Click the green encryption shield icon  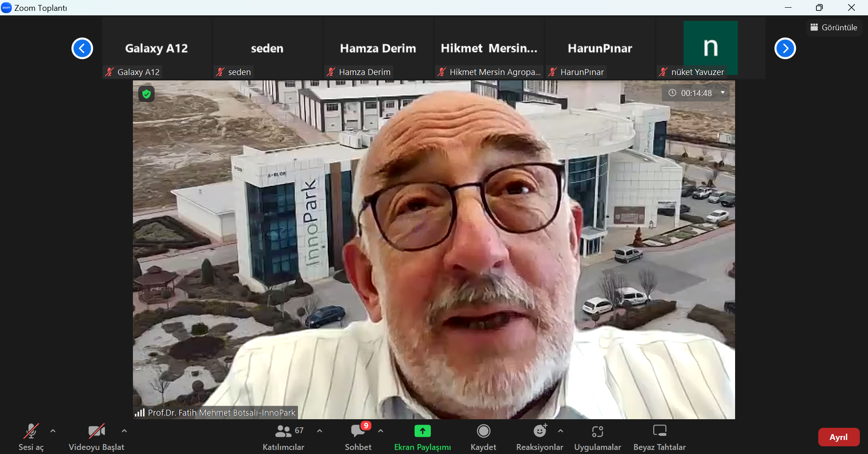pyautogui.click(x=146, y=94)
